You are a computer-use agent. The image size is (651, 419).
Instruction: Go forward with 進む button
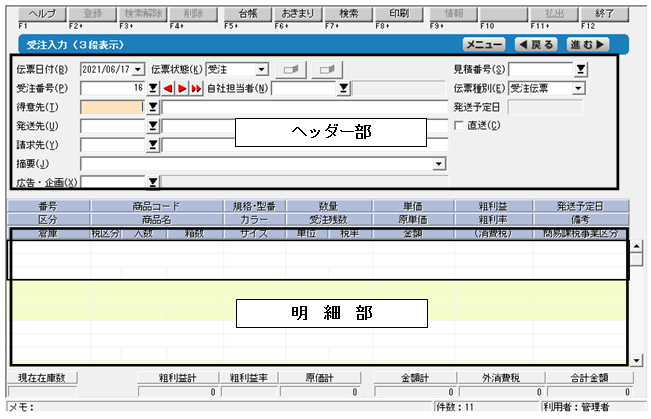[588, 44]
